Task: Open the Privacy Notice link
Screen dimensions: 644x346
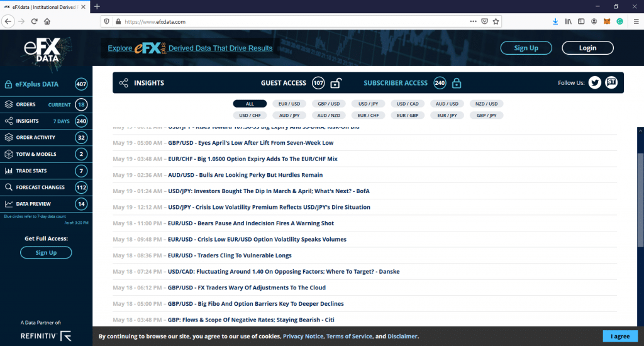Action: pos(303,336)
